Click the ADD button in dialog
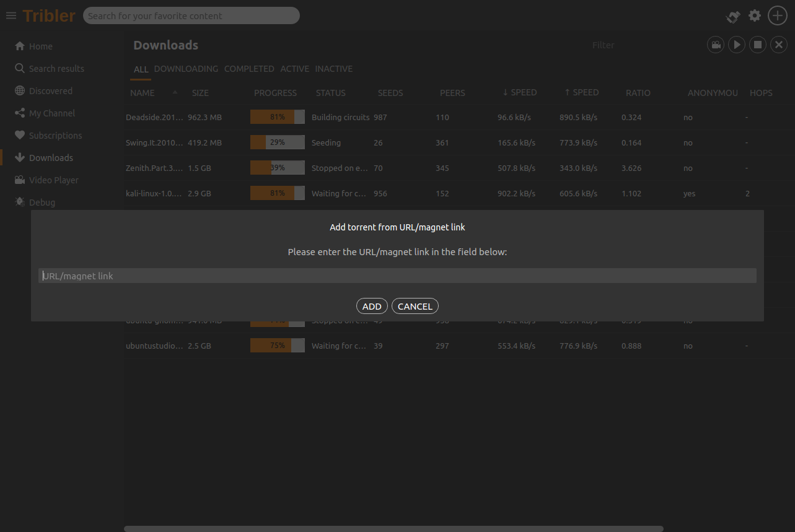The image size is (795, 532). tap(372, 306)
